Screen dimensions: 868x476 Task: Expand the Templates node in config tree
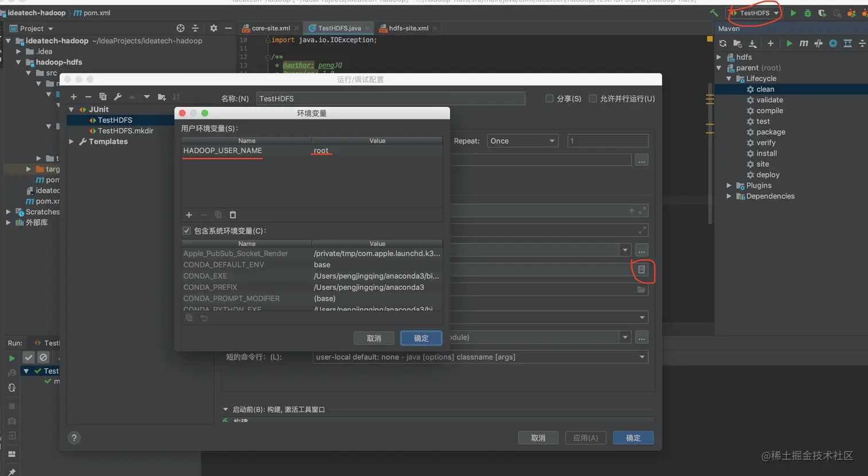point(71,141)
